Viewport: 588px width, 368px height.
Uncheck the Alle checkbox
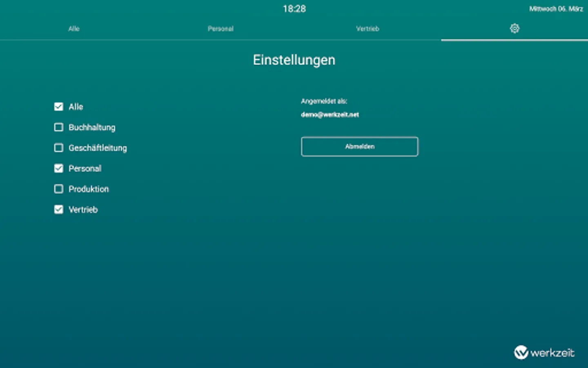(x=59, y=107)
